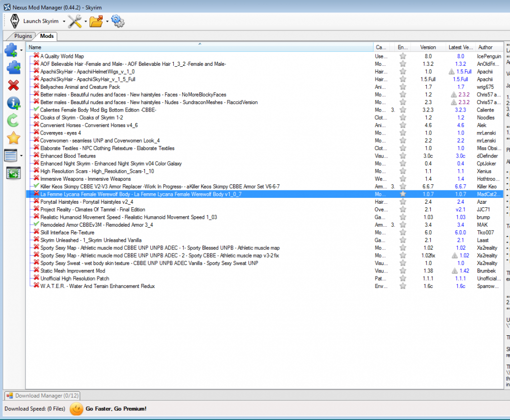Toggle active status of Enhanced Blood Textures
This screenshot has width=510, height=420.
point(36,155)
